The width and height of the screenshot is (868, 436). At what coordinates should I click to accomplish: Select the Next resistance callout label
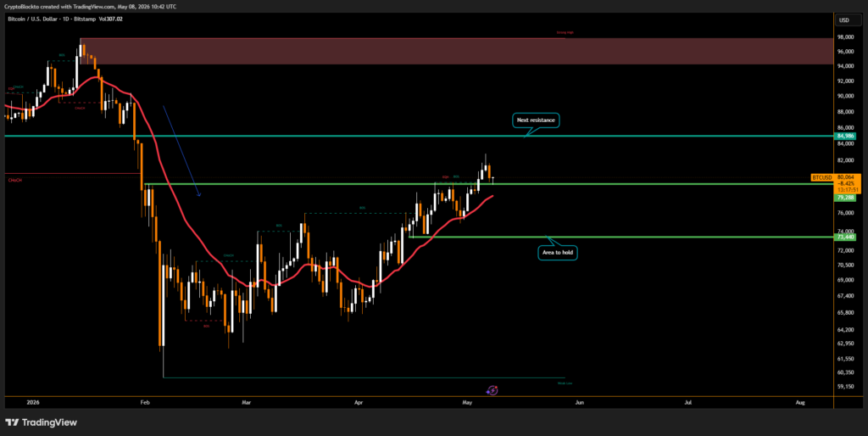(536, 120)
